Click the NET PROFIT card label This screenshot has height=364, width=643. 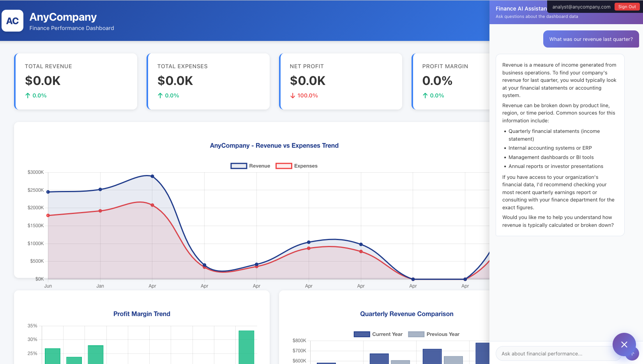click(x=307, y=66)
